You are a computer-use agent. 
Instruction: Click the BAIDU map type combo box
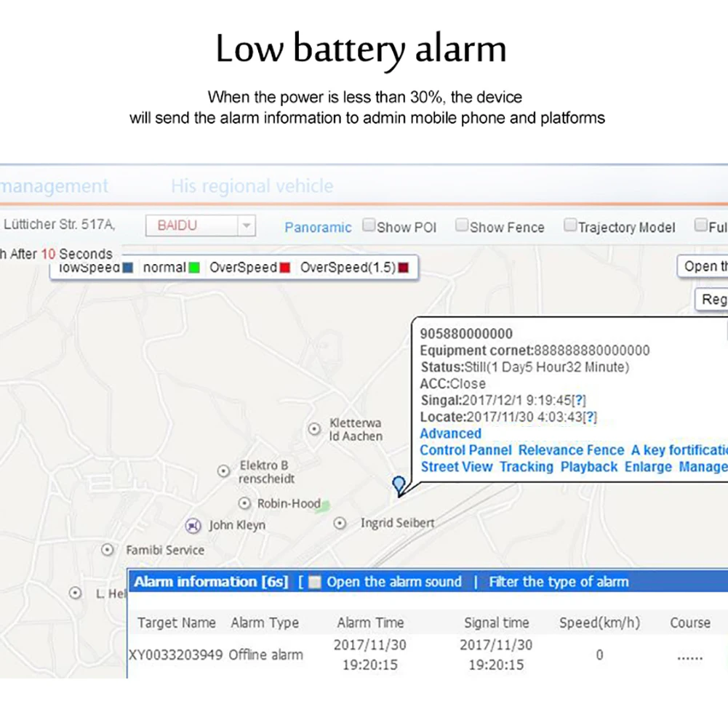coord(201,225)
